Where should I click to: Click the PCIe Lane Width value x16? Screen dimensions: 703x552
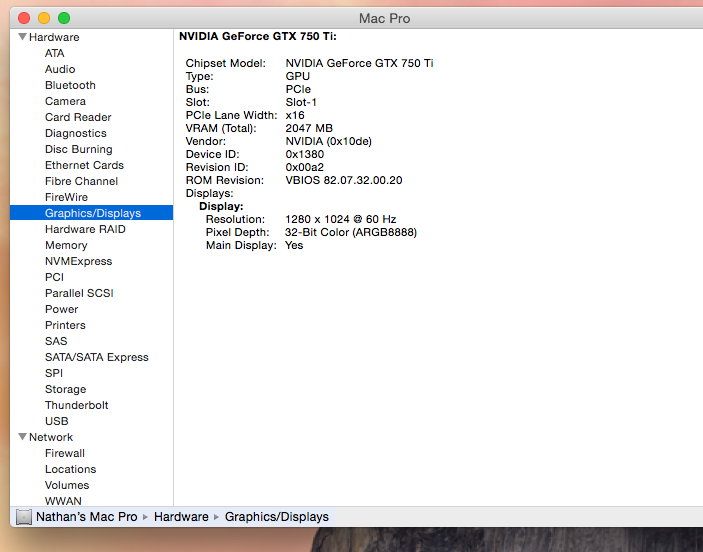[x=295, y=115]
